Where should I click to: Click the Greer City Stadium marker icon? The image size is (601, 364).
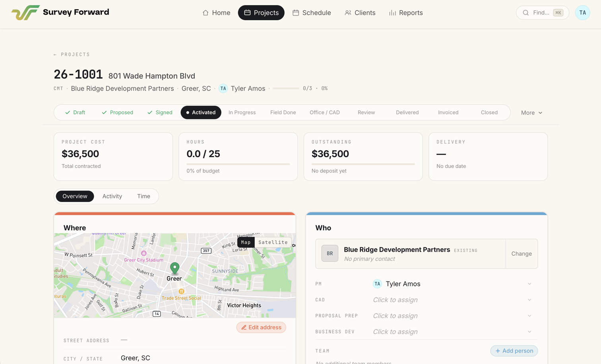click(x=144, y=253)
